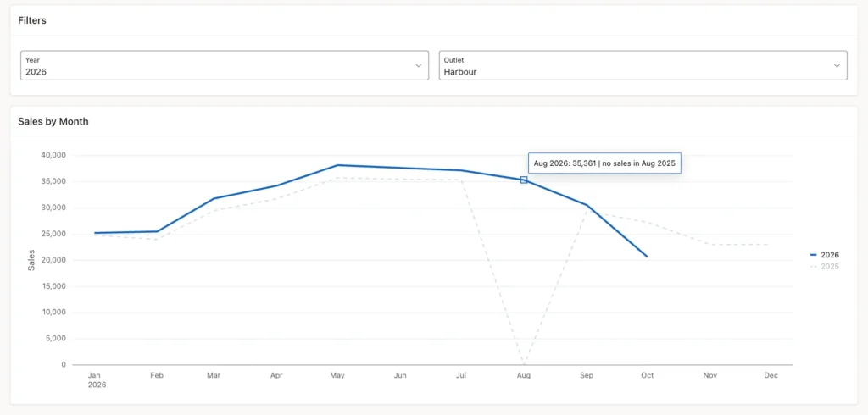Open the Outlet filter dropdown
The image size is (868, 415).
pos(643,65)
